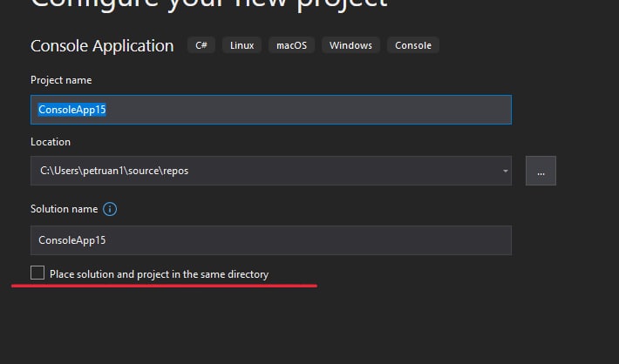Click the C# language tag
619x364 pixels.
click(201, 45)
